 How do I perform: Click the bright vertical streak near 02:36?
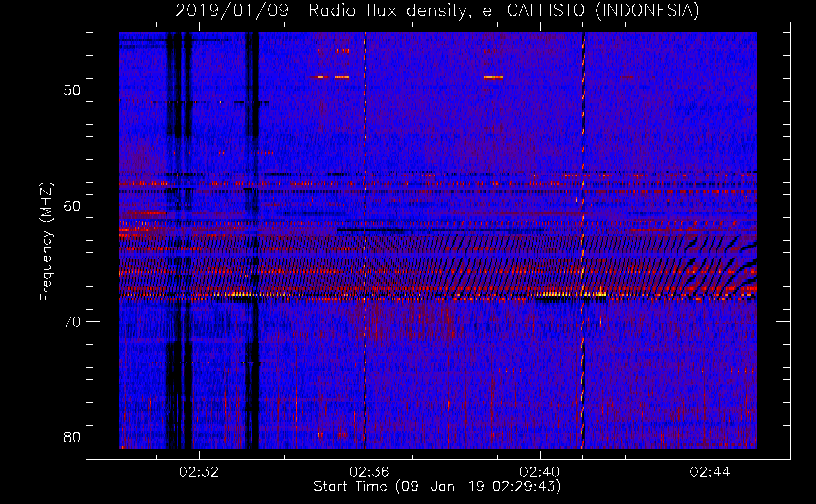click(365, 241)
